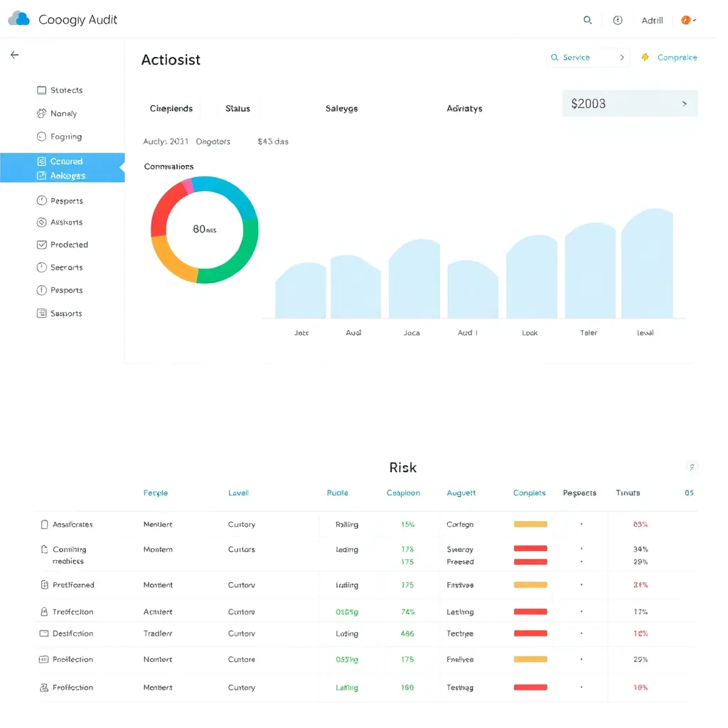
Task: Select the highlighted Cenured sidebar entry
Action: click(62, 161)
